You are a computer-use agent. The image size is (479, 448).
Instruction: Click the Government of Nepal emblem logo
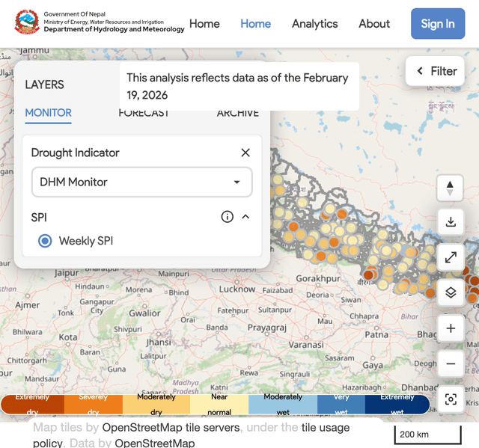[27, 22]
